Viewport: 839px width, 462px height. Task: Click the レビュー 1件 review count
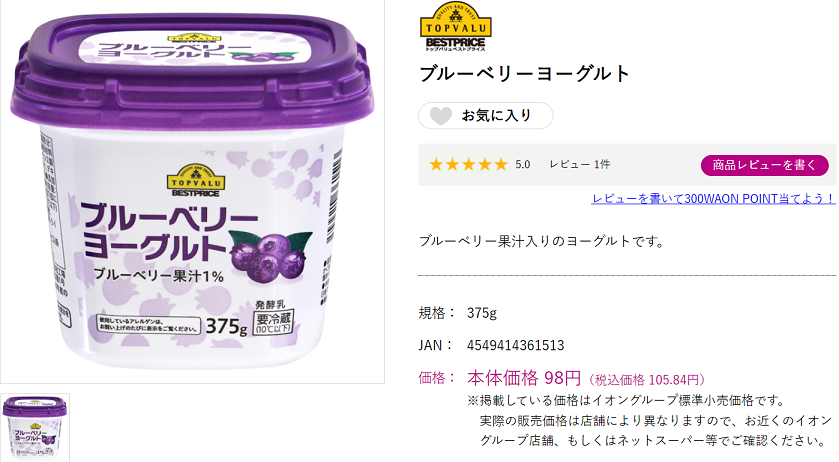579,164
